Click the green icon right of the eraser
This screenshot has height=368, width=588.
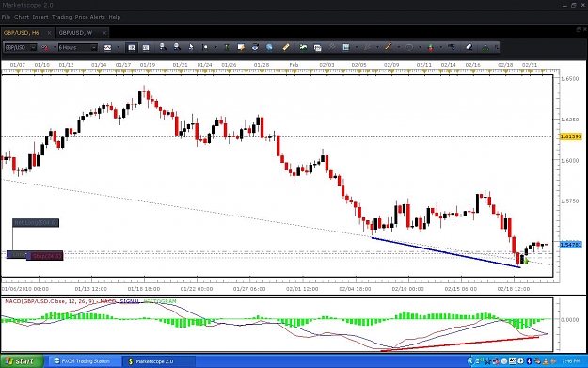pyautogui.click(x=485, y=48)
